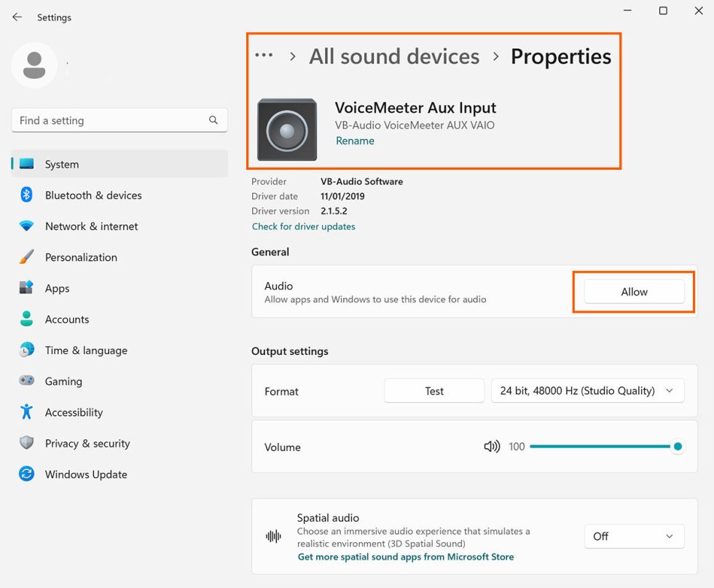
Task: Test the audio output
Action: click(433, 391)
